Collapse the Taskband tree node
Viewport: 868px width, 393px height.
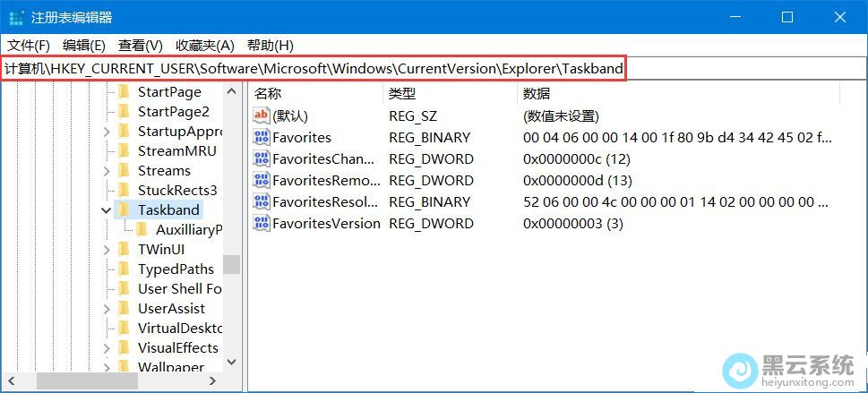(107, 210)
